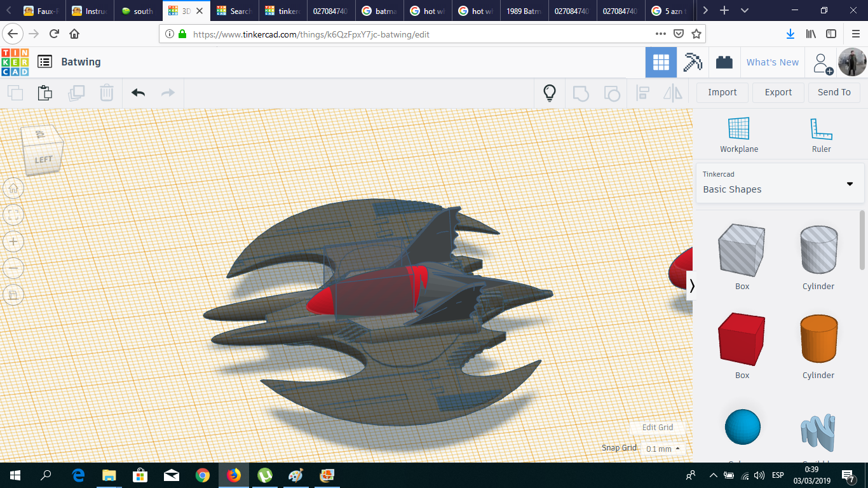Reload the current page

click(x=54, y=34)
